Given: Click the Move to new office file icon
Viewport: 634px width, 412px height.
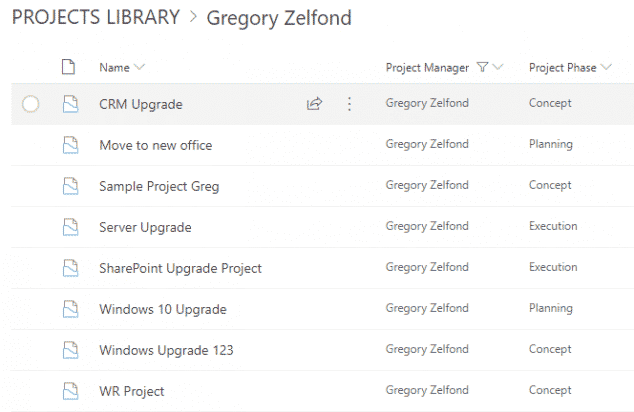Looking at the screenshot, I should click(70, 145).
